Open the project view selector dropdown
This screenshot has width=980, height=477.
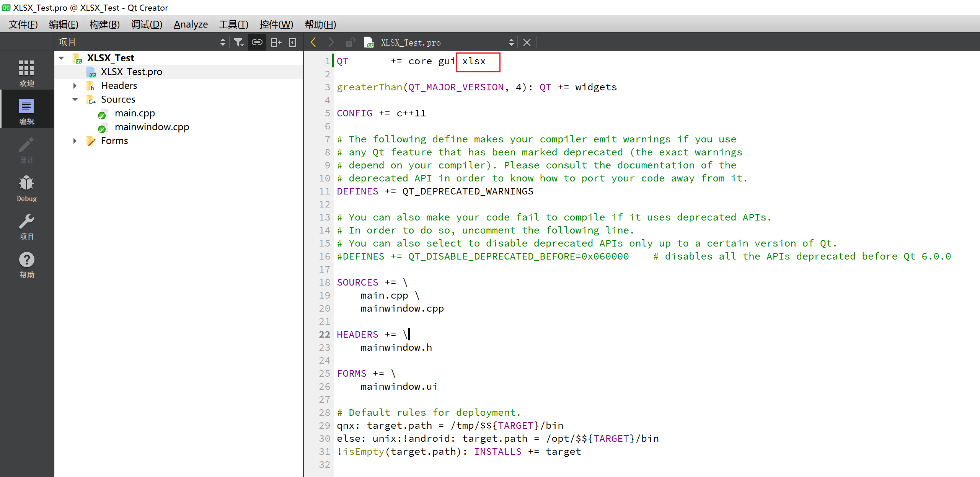pos(223,42)
